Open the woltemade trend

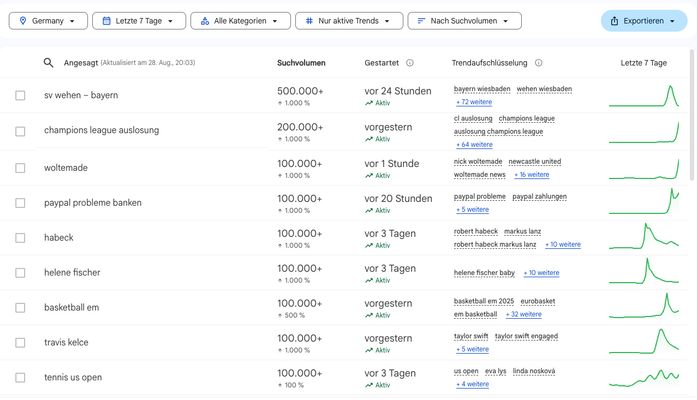pyautogui.click(x=66, y=168)
